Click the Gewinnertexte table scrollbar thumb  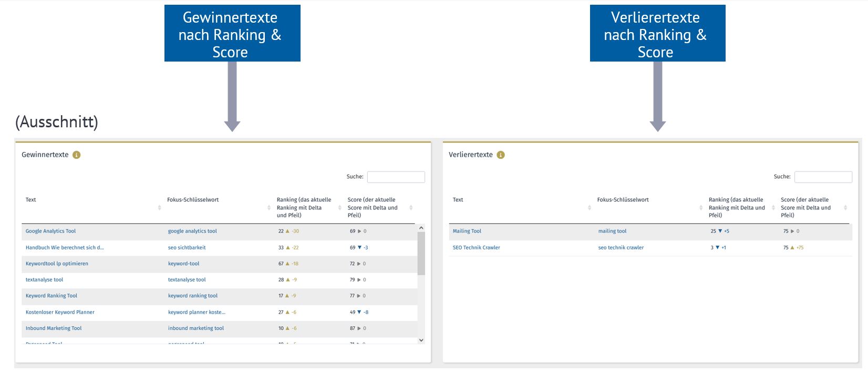click(x=421, y=254)
